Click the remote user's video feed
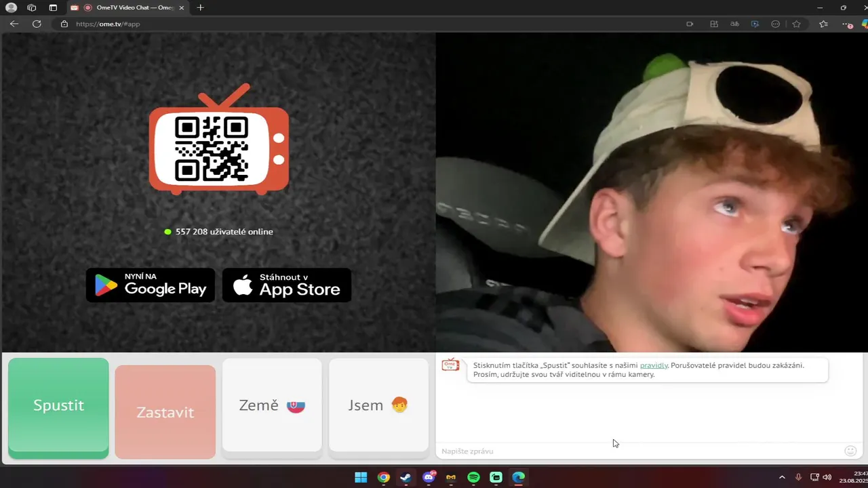This screenshot has height=488, width=868. point(652,192)
